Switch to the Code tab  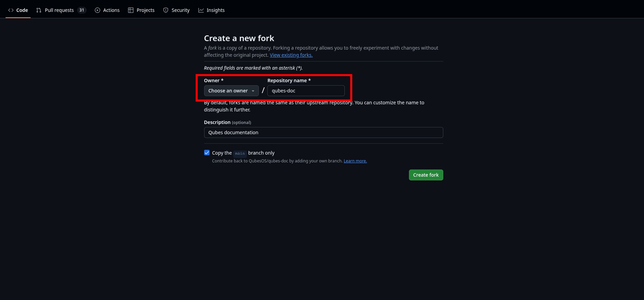(x=22, y=10)
